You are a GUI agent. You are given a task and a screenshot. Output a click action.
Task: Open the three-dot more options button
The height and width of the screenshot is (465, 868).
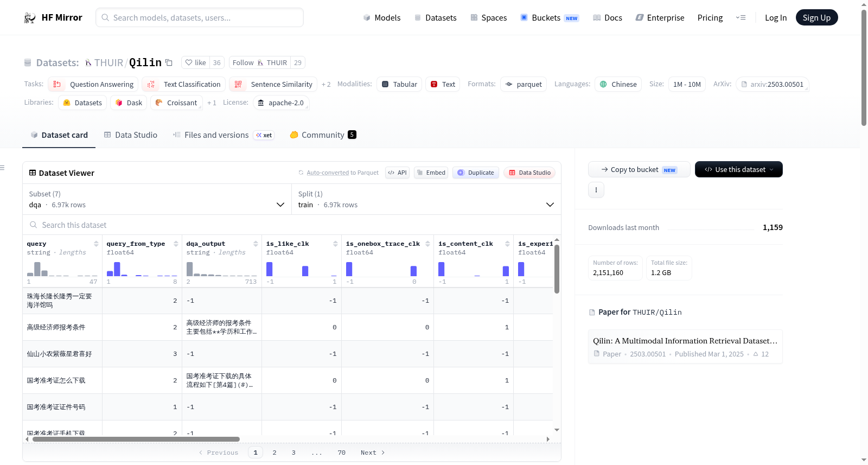pyautogui.click(x=596, y=190)
